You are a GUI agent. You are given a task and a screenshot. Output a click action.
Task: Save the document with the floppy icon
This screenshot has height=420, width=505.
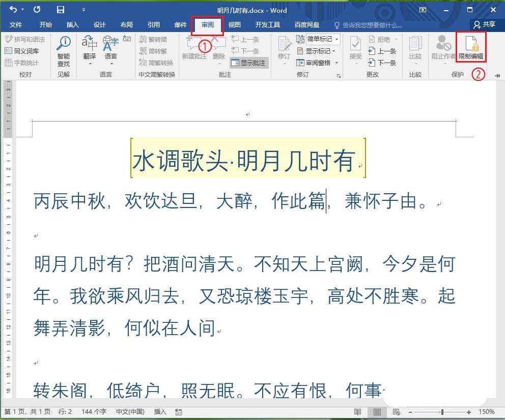(60, 10)
